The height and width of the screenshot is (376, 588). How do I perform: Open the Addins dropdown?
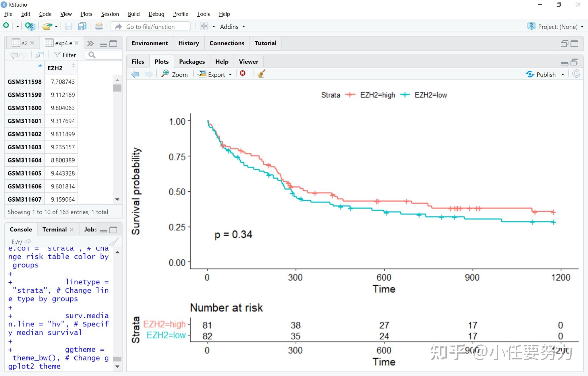(x=232, y=27)
